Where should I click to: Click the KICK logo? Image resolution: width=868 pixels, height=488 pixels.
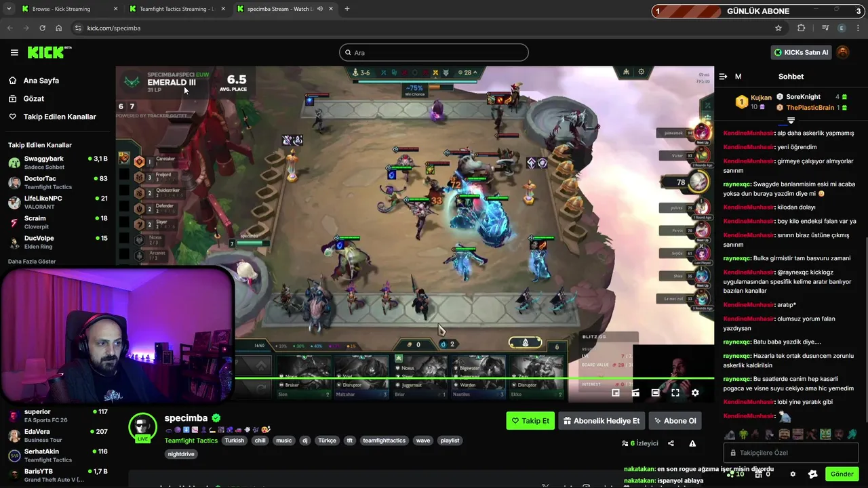(x=50, y=52)
